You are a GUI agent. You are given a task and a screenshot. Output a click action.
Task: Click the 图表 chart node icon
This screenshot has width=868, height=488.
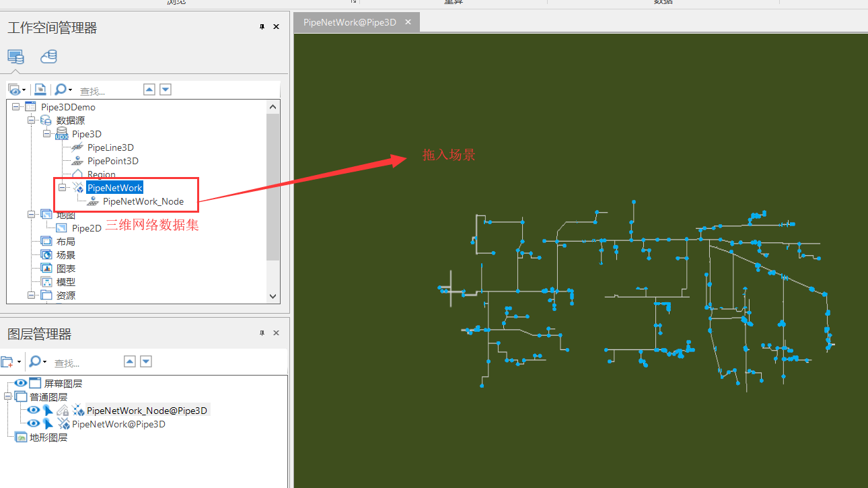point(46,269)
